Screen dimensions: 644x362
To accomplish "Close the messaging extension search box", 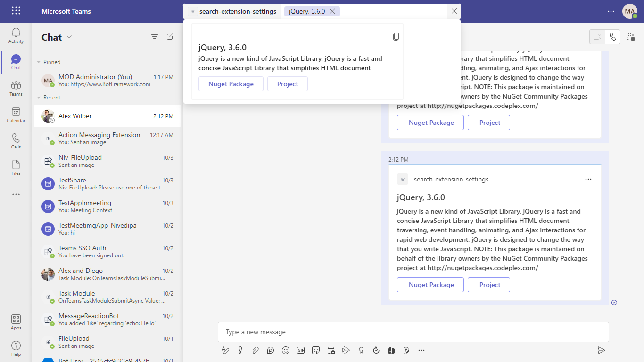I will click(454, 11).
